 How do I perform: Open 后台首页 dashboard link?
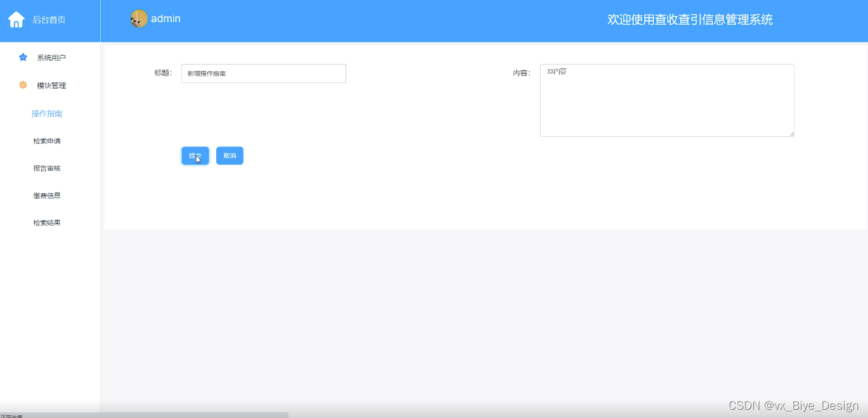pos(49,20)
